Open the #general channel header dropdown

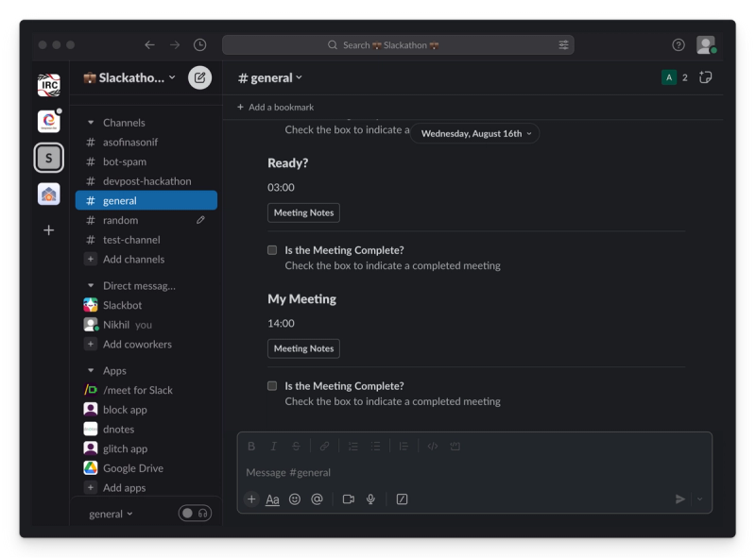click(x=270, y=77)
